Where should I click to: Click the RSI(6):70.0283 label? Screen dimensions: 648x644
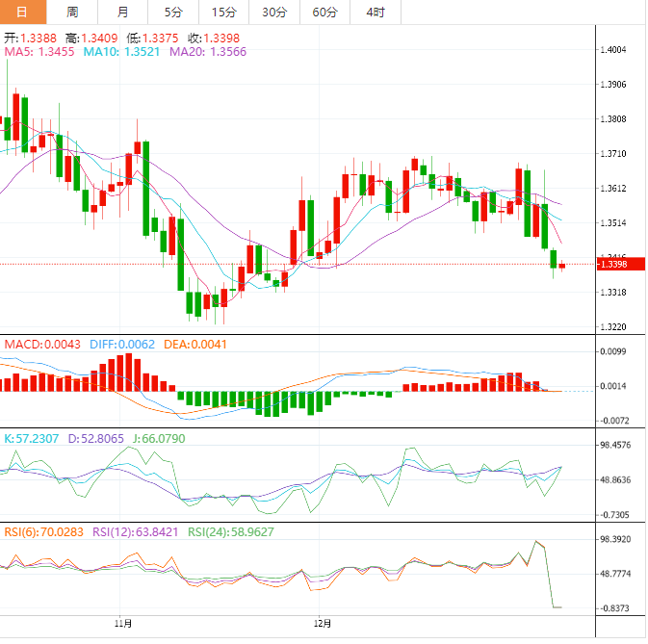[43, 532]
